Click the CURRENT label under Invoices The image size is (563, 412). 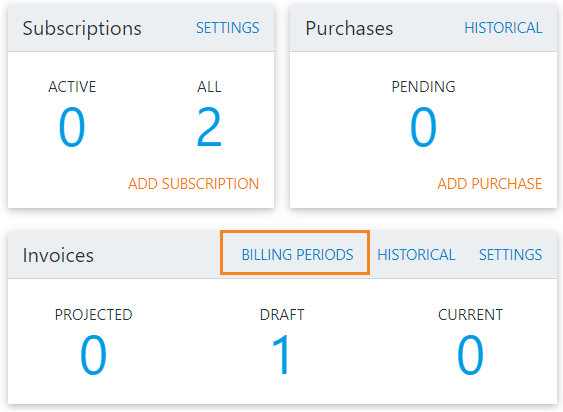tap(470, 315)
